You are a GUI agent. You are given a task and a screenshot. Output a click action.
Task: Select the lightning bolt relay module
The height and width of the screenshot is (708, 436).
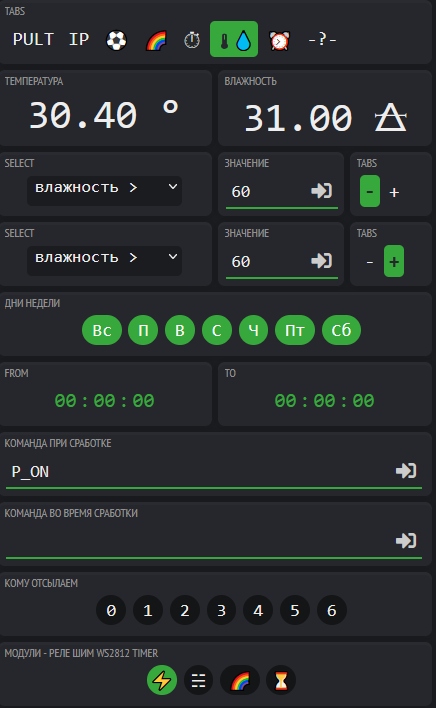[x=162, y=680]
